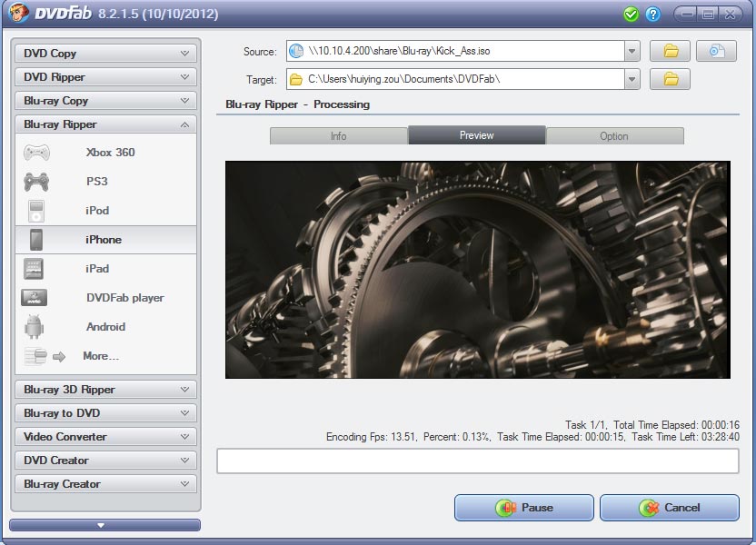The image size is (756, 545).
Task: Click the Android robot icon
Action: coord(34,327)
